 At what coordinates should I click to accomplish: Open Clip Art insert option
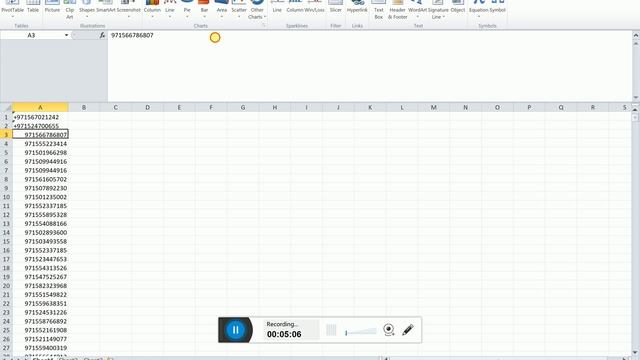click(x=70, y=10)
